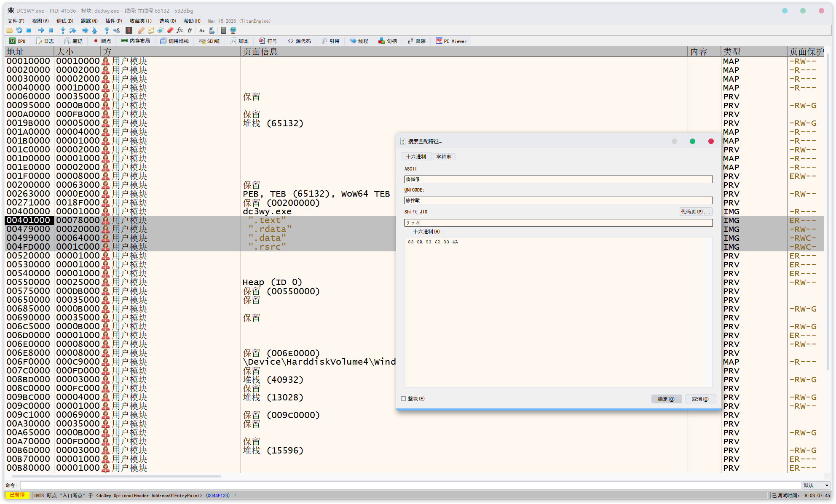Click the pause execution icon

click(51, 30)
